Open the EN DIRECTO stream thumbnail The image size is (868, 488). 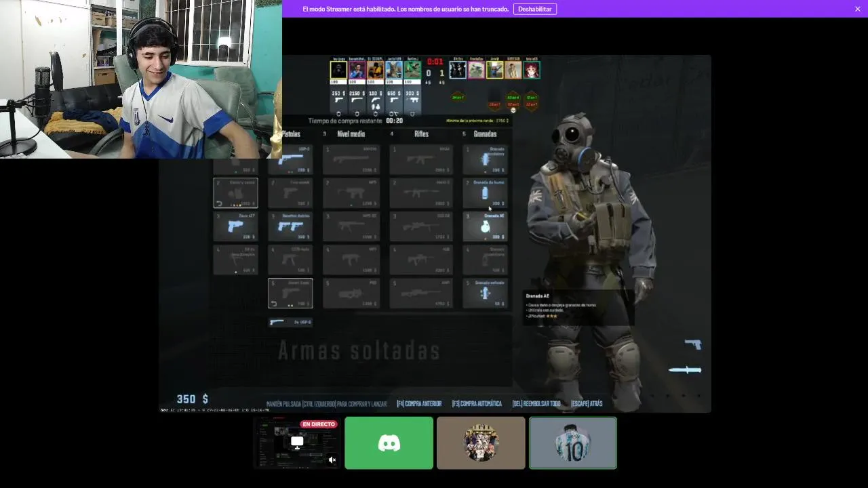click(x=297, y=443)
